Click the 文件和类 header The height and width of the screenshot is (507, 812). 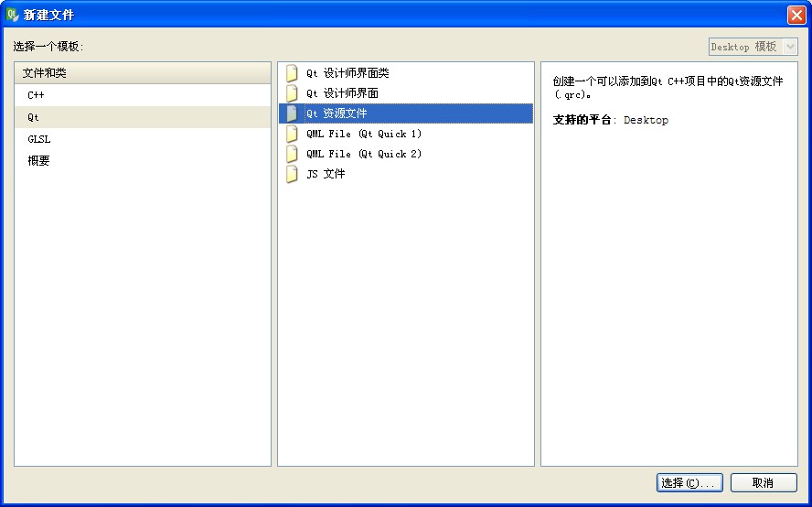tap(143, 73)
